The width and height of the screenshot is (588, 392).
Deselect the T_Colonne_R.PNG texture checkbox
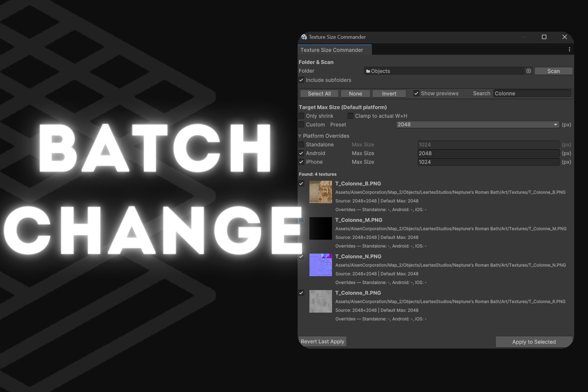[301, 293]
